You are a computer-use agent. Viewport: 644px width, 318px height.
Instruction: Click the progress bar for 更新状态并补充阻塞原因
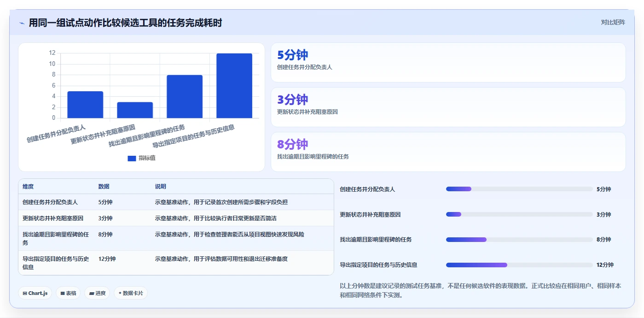(519, 214)
